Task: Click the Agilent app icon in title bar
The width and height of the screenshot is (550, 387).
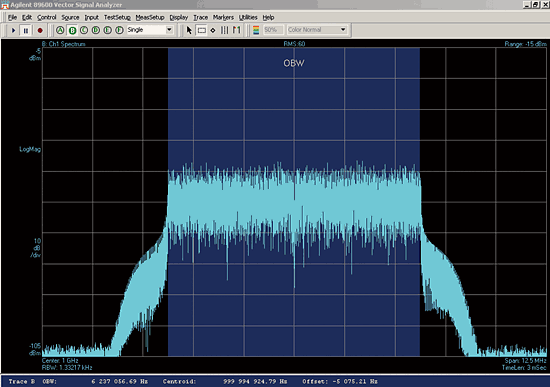Action: click(x=5, y=5)
